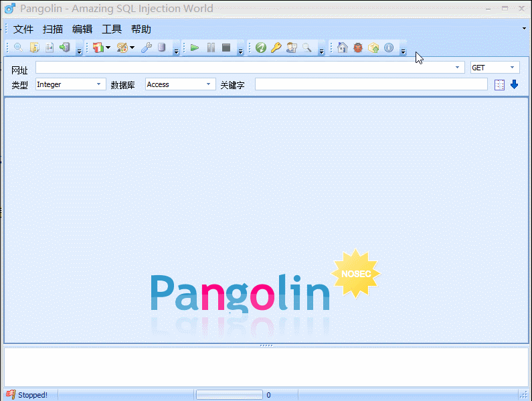Screen dimensions: 532x401
Task: Click the dotted selection square icon
Action: coord(499,84)
